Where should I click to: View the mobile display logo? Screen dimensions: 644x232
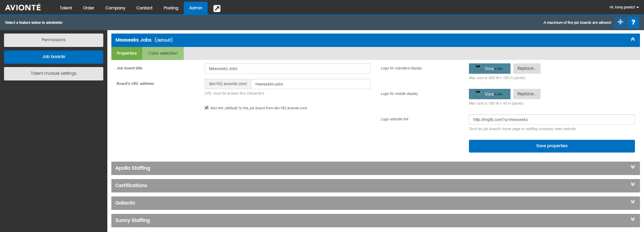pyautogui.click(x=489, y=94)
